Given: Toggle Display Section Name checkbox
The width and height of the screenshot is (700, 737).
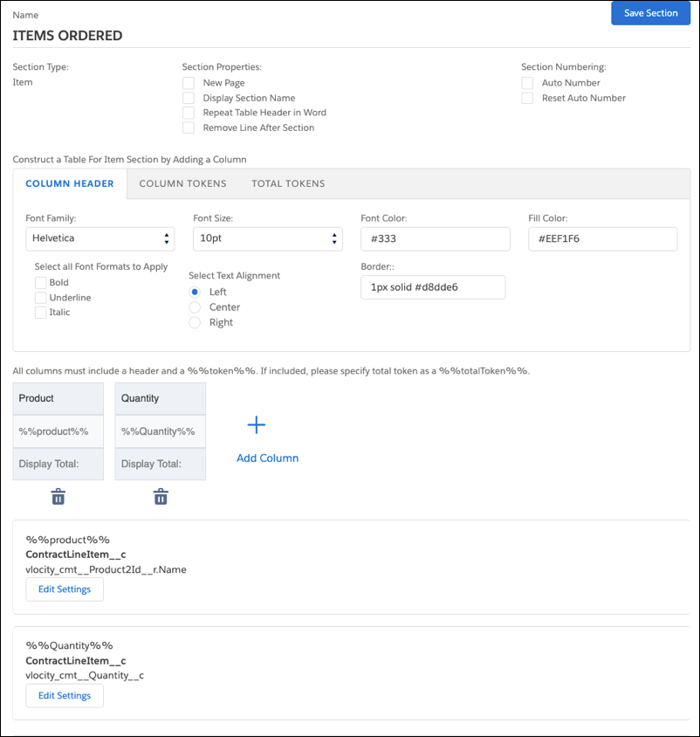Looking at the screenshot, I should tap(189, 98).
